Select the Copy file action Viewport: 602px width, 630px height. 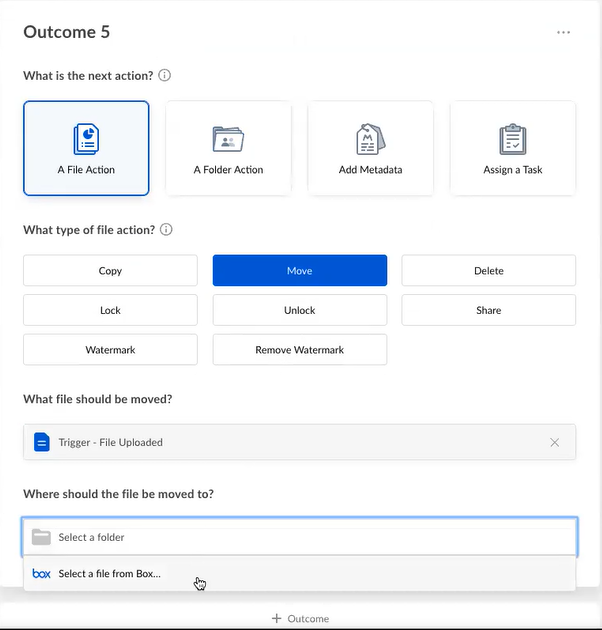coord(110,270)
